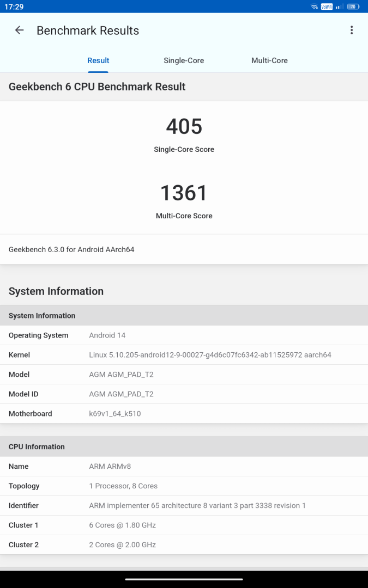Select the Operating System row label
This screenshot has height=588, width=368.
click(x=38, y=335)
